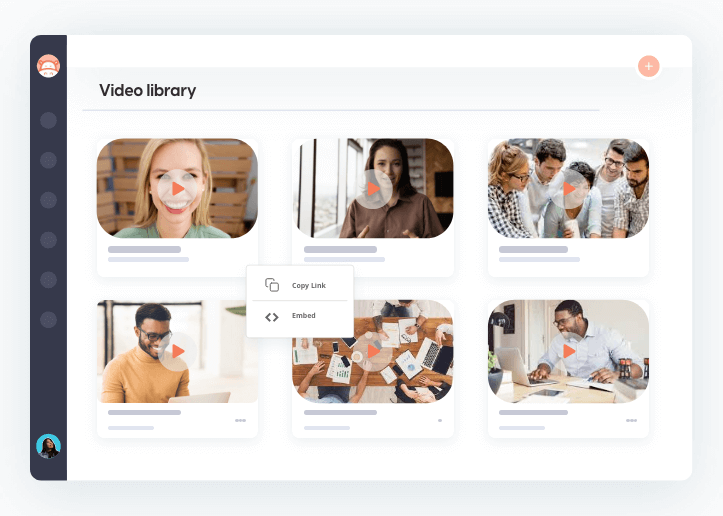Viewport: 723px width, 516px height.
Task: Play the group of colleagues video
Action: coord(569,188)
